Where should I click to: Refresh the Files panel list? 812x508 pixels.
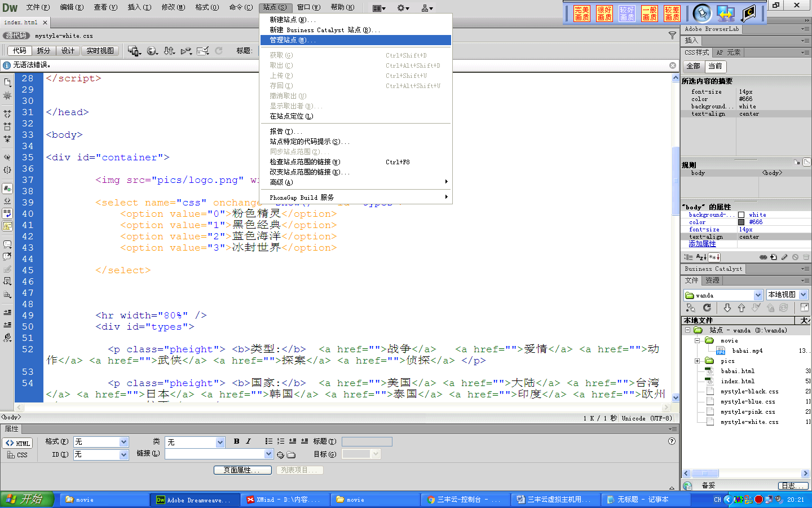707,308
